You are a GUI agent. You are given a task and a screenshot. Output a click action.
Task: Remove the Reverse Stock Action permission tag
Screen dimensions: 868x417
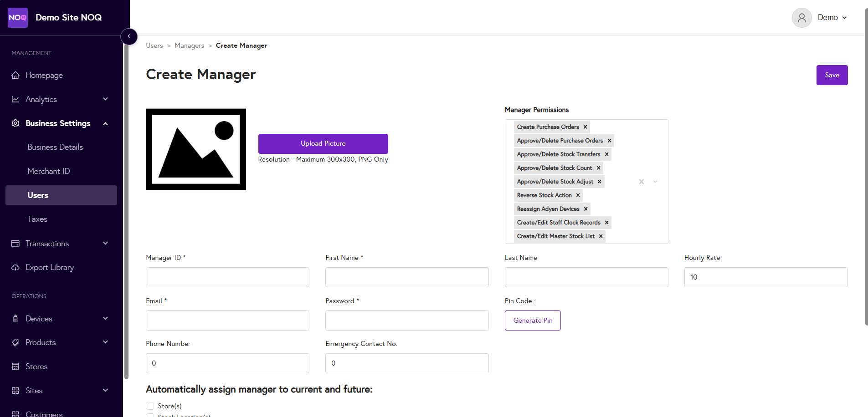pyautogui.click(x=578, y=195)
